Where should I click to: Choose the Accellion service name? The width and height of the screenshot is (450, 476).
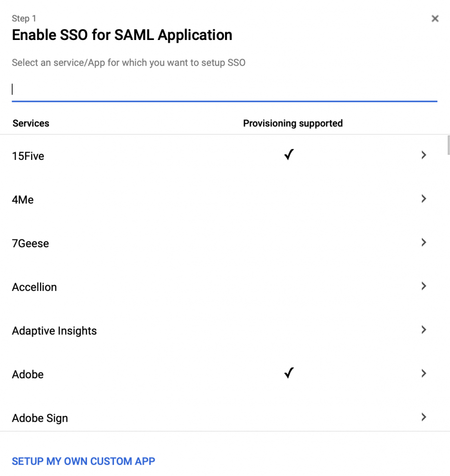click(x=34, y=287)
